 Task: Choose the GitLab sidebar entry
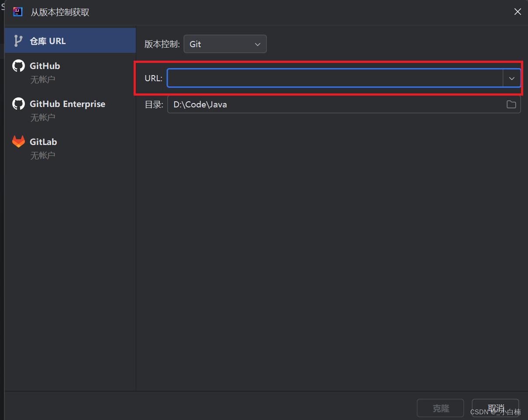click(70, 148)
